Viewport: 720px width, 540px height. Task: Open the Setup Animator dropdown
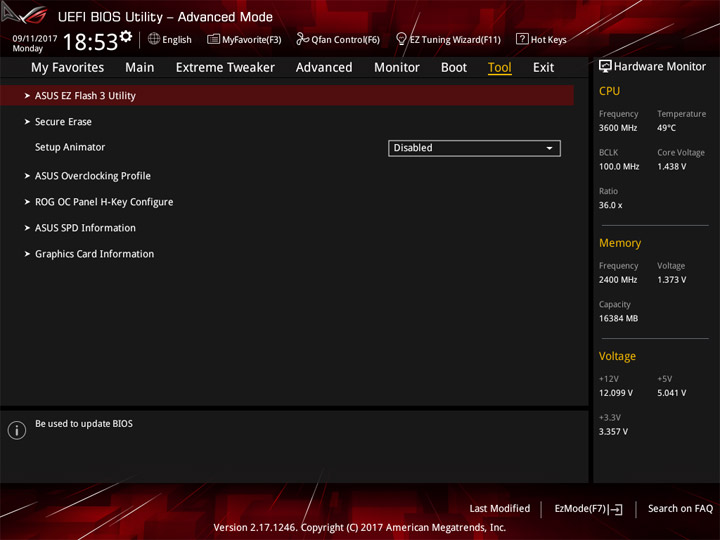pos(474,148)
